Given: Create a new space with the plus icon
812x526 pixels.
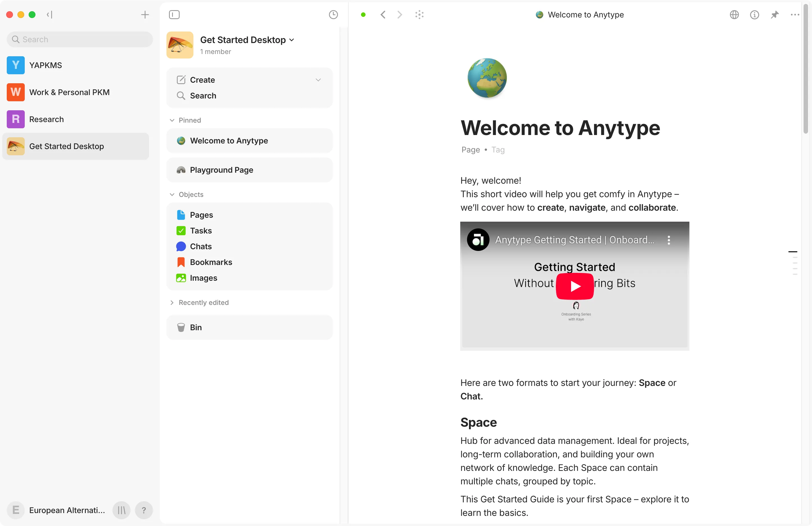Looking at the screenshot, I should (x=145, y=15).
